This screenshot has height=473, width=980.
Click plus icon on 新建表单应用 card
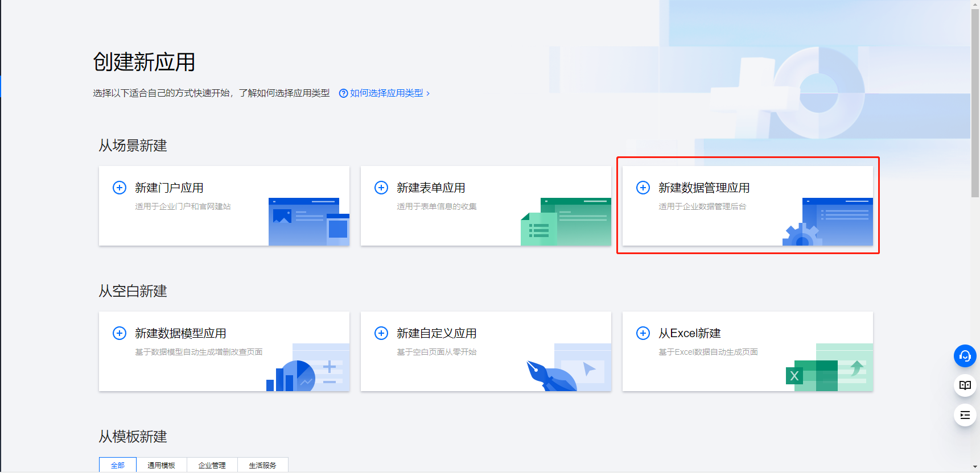coord(381,188)
